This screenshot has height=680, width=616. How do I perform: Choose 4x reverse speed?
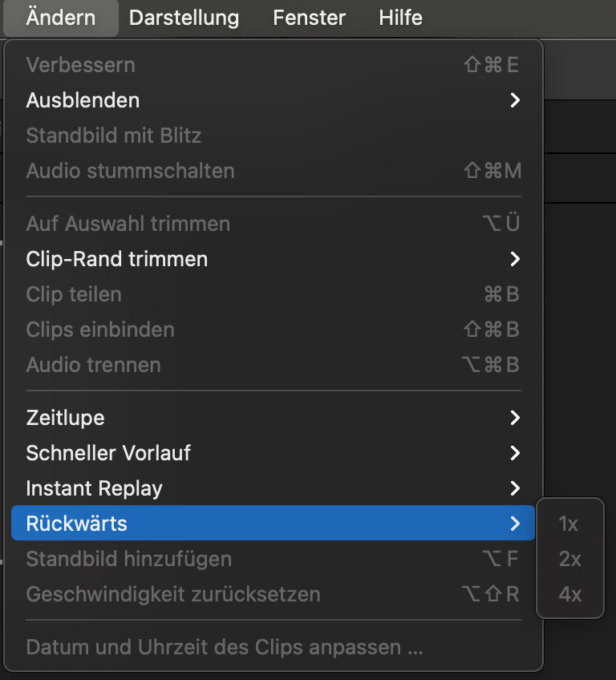pos(569,594)
